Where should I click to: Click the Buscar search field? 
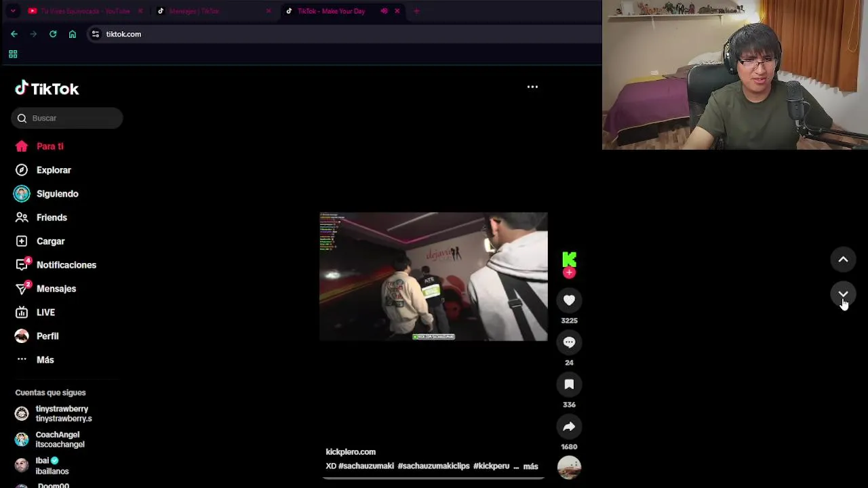(66, 118)
